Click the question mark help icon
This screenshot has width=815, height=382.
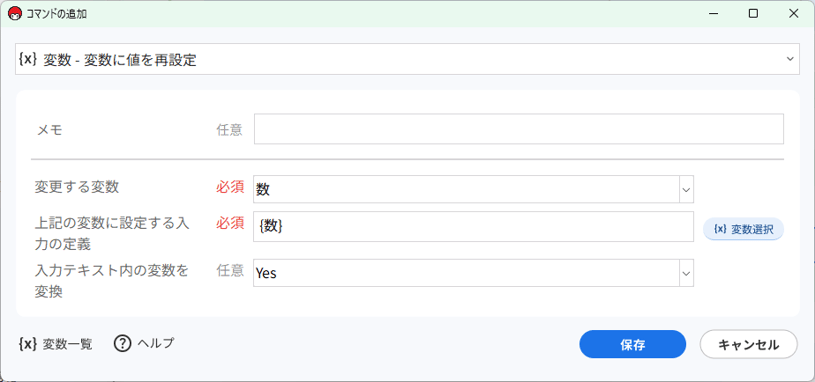pos(122,344)
